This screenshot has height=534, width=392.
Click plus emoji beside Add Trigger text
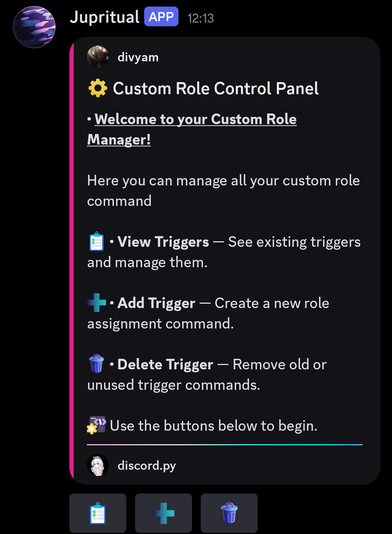click(97, 303)
